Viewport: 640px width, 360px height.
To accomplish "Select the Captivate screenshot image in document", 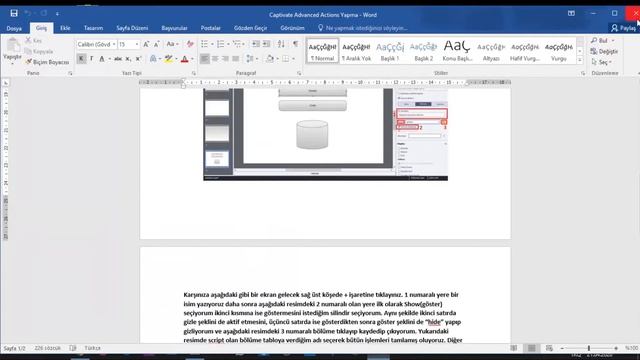I will (325, 135).
